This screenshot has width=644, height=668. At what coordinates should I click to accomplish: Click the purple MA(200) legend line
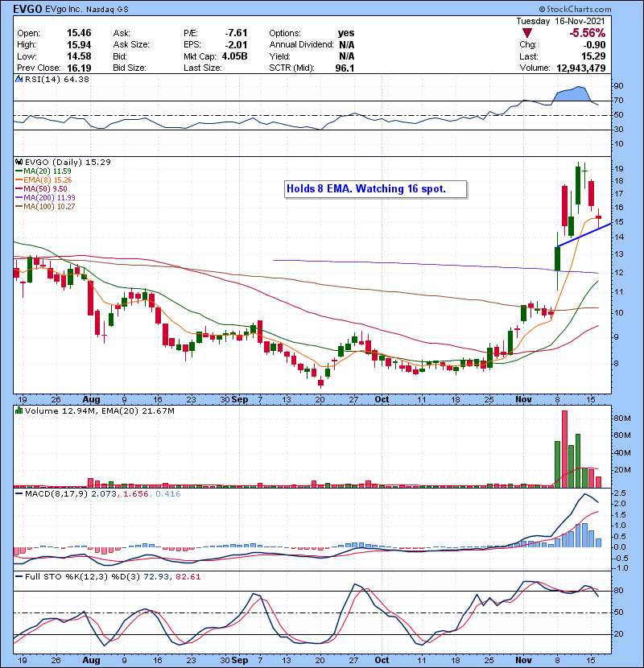19,198
